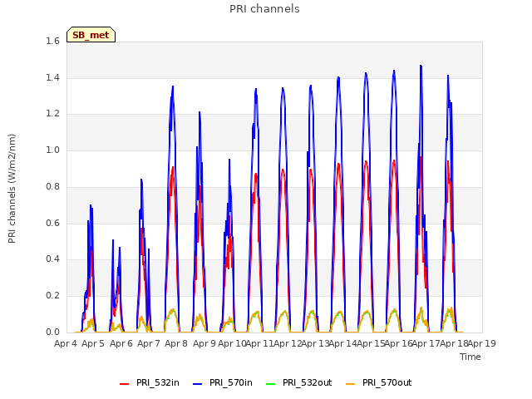
Task: Toggle the PRI_532out legend entry
Action: coord(299,382)
